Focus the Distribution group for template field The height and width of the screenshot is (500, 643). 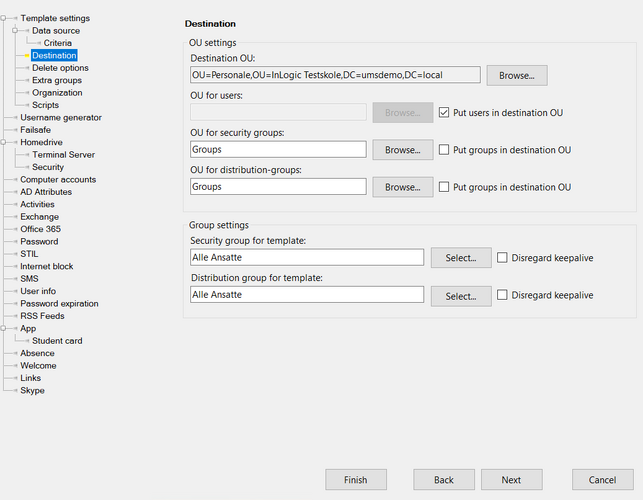tap(306, 295)
